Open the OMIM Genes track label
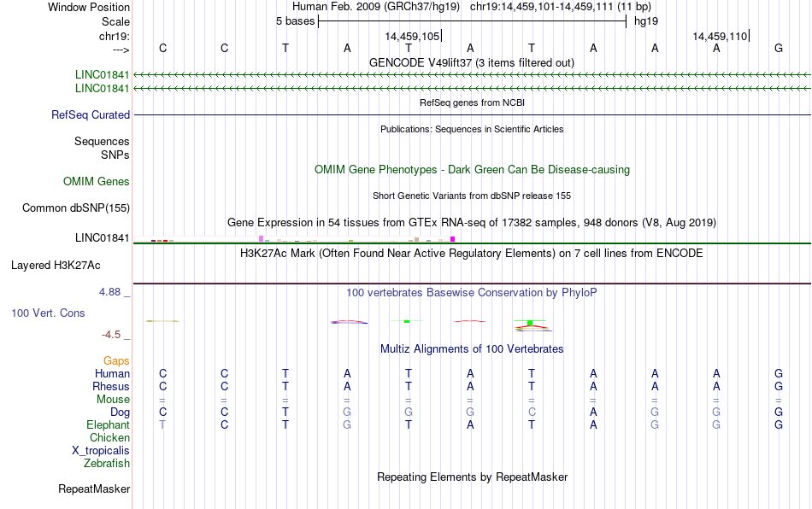The image size is (812, 509). click(x=97, y=182)
